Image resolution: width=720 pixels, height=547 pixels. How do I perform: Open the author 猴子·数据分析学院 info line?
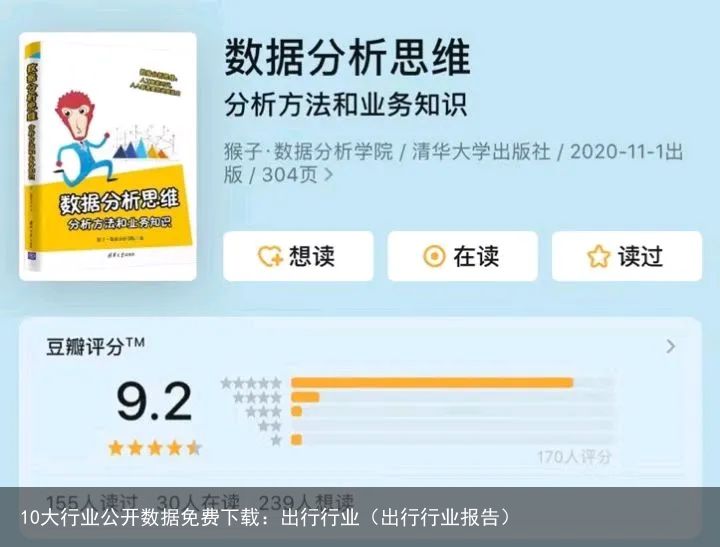coord(309,152)
